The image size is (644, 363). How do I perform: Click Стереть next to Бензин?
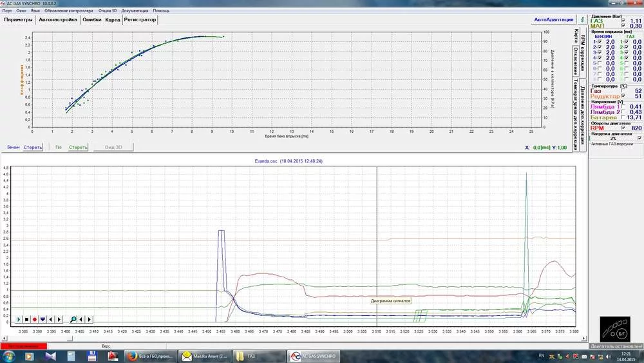click(x=33, y=148)
